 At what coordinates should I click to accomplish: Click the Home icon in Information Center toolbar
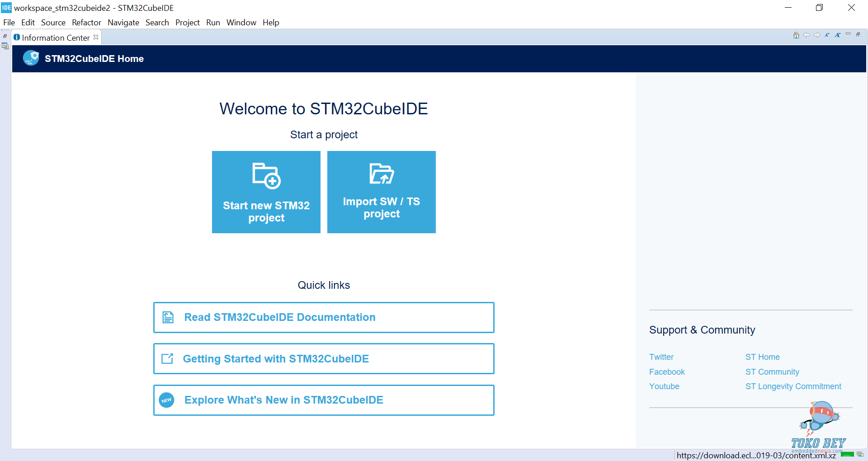tap(796, 35)
